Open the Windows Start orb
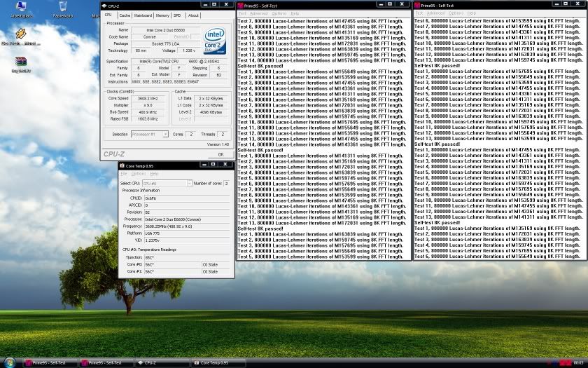This screenshot has height=368, width=588. click(9, 362)
